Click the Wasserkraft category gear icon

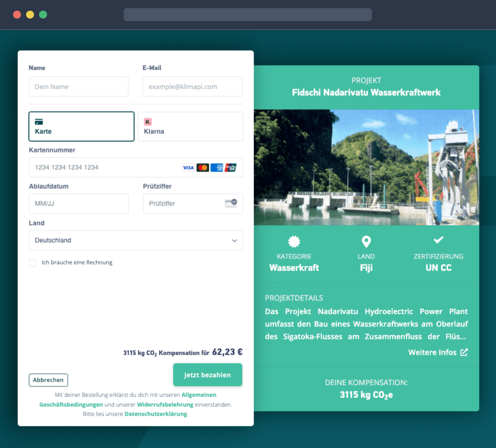click(x=294, y=241)
